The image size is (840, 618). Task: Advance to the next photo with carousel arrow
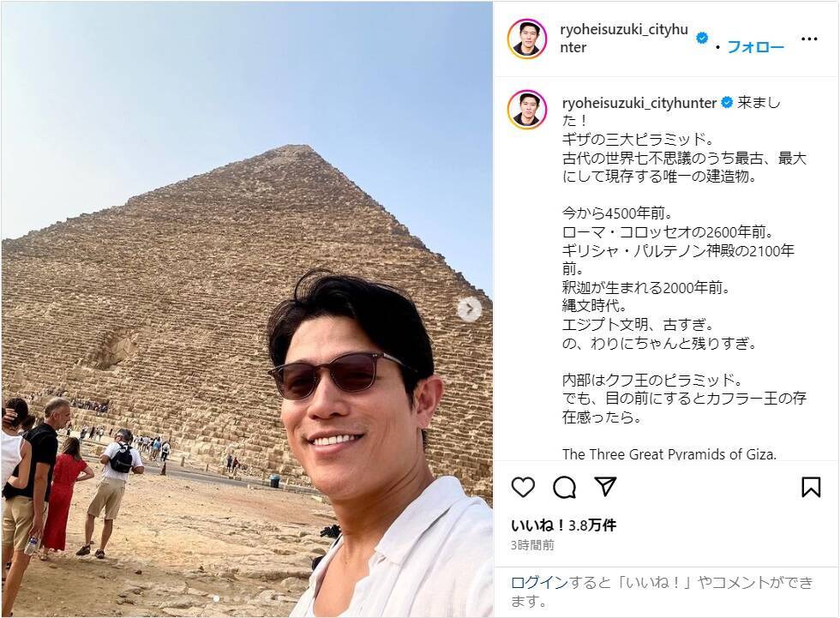470,309
